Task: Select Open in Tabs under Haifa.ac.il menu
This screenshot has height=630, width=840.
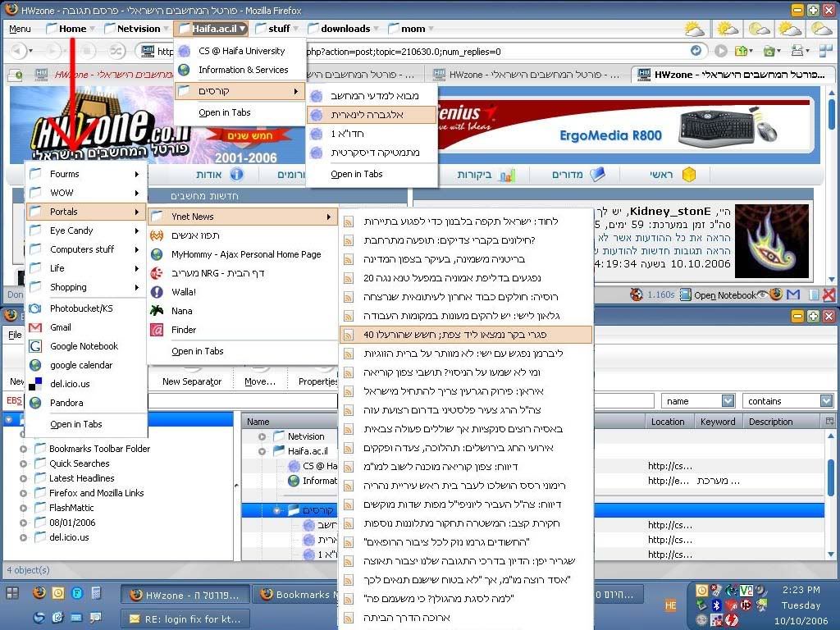Action: coord(240,112)
